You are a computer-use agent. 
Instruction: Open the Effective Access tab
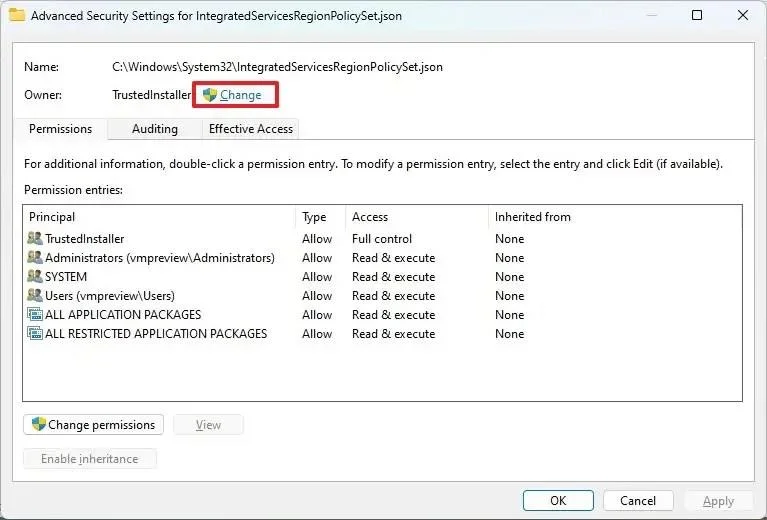point(250,129)
